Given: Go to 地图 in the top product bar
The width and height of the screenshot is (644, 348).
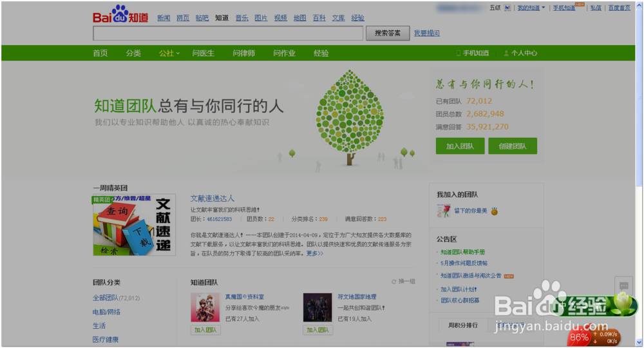Looking at the screenshot, I should tap(300, 17).
